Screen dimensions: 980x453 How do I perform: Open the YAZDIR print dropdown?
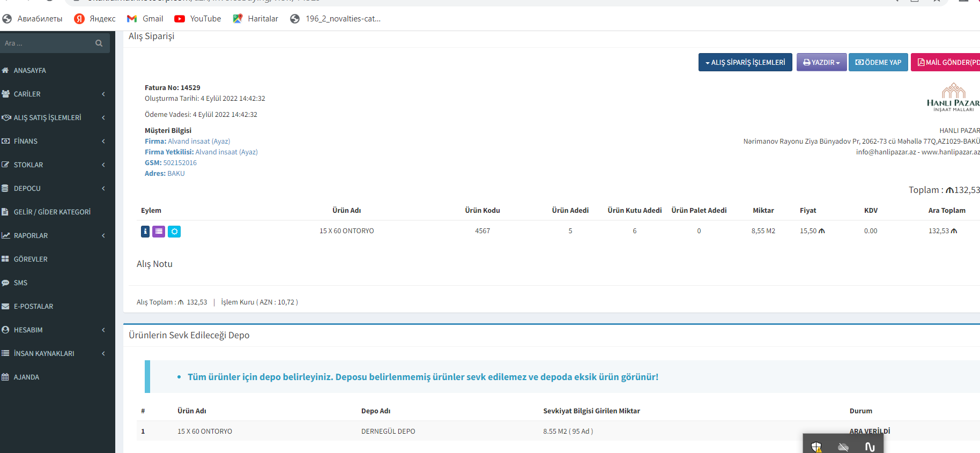(821, 62)
